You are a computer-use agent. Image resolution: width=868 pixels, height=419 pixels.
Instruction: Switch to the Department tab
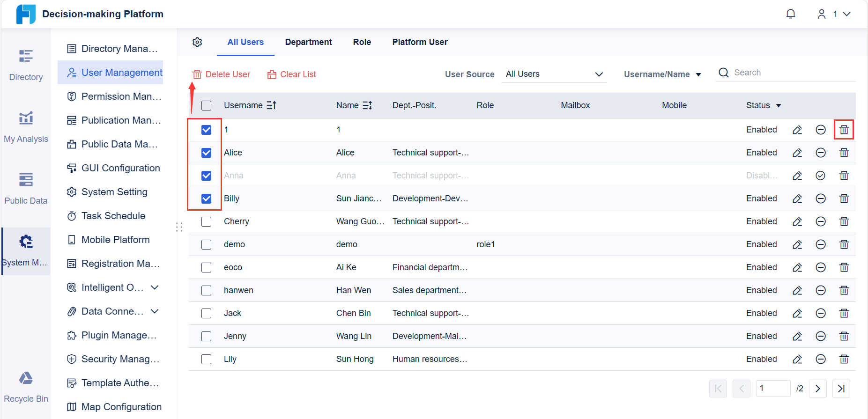coord(308,42)
